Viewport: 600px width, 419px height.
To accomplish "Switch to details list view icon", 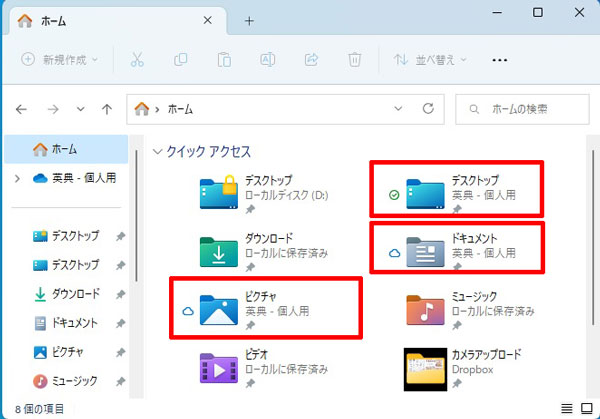I will (x=567, y=409).
